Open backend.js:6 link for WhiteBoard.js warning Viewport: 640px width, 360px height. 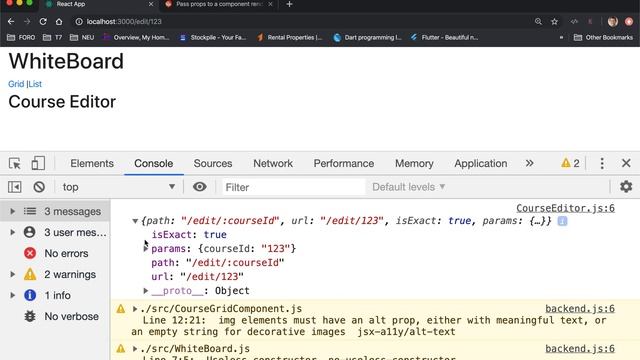click(x=580, y=349)
